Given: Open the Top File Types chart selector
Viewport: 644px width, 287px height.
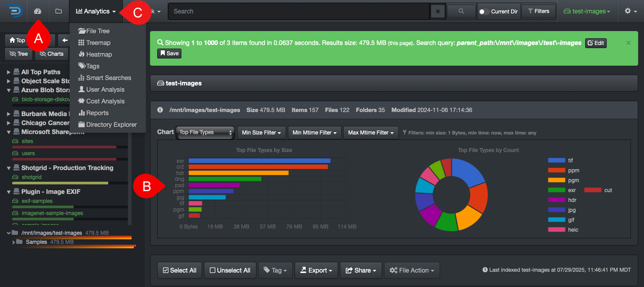Looking at the screenshot, I should click(x=205, y=133).
